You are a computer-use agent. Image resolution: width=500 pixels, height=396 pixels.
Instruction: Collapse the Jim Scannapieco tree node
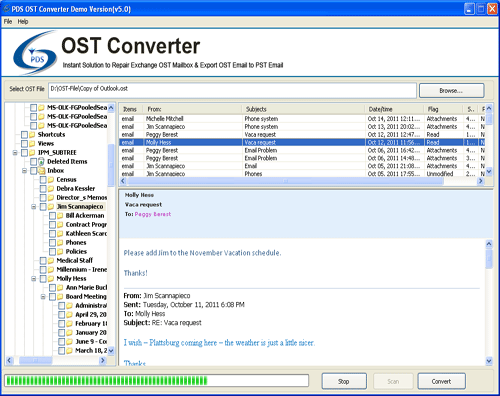click(x=34, y=207)
